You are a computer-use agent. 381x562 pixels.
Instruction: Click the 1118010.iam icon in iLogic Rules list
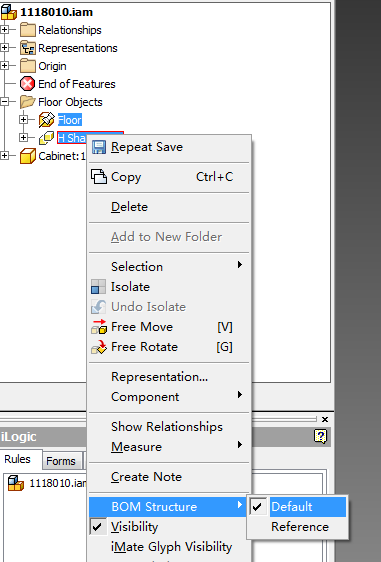(x=16, y=483)
